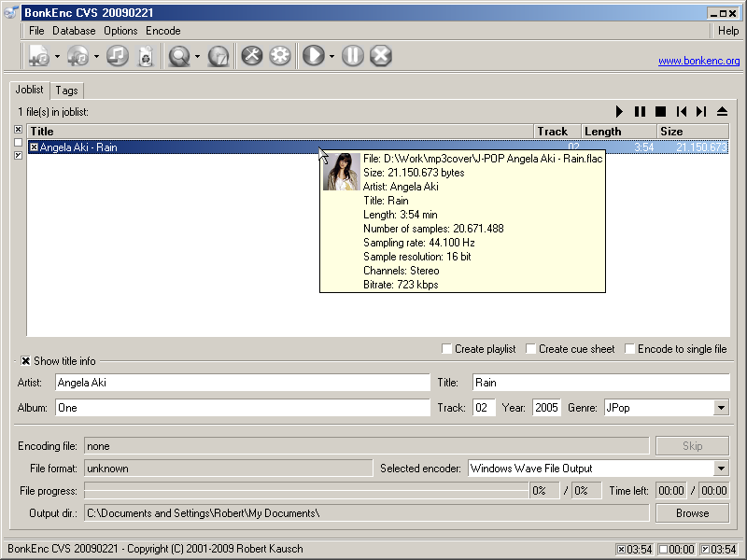Click the Artist input field
The image size is (747, 560).
[x=243, y=383]
